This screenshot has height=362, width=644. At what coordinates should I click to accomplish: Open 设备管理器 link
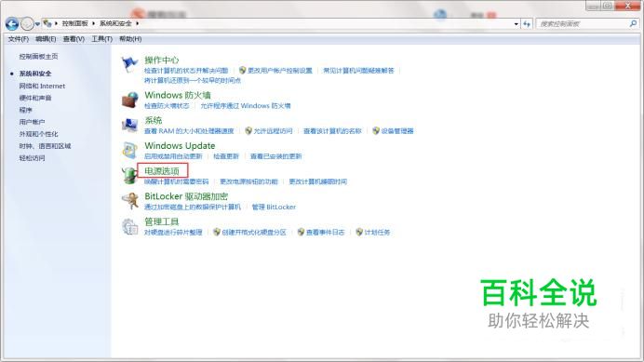(397, 131)
